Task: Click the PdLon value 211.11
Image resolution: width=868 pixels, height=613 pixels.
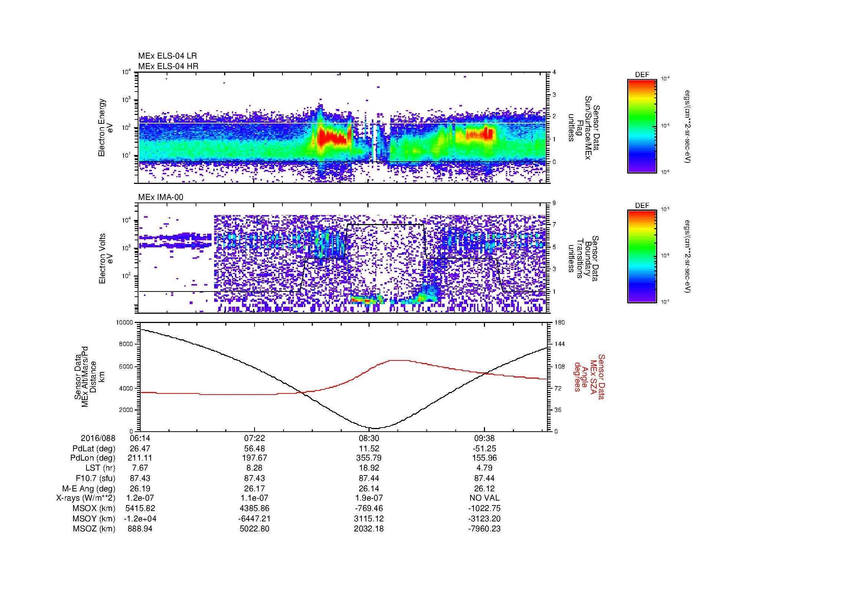Action: click(140, 458)
